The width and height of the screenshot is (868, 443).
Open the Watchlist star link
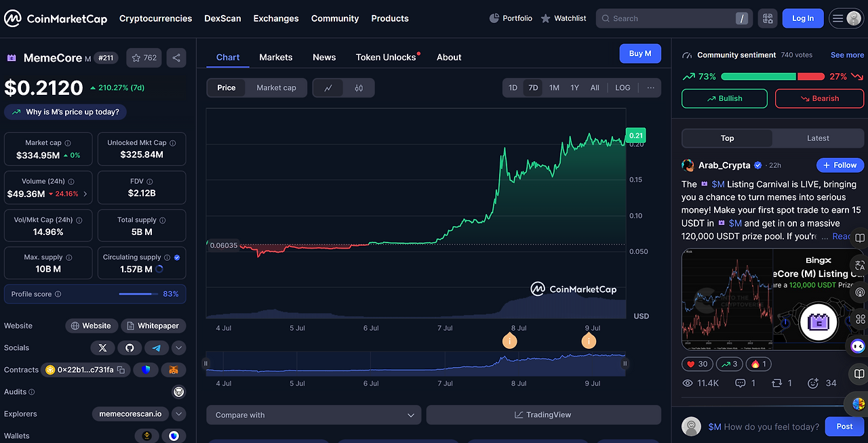[x=564, y=18]
